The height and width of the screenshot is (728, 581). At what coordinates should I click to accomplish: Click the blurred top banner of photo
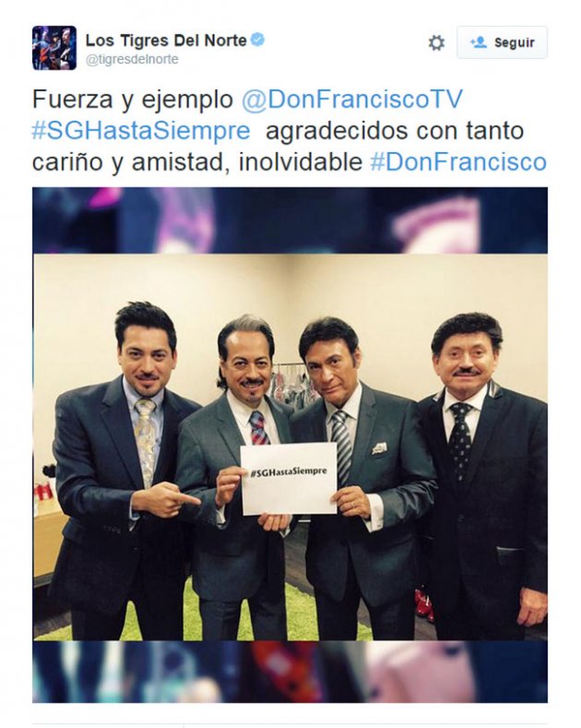(x=290, y=221)
